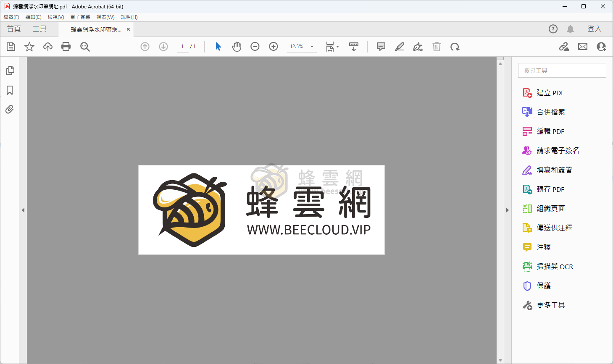Viewport: 613px width, 364px height.
Task: Open page thumbnails side panel icon
Action: tap(10, 71)
